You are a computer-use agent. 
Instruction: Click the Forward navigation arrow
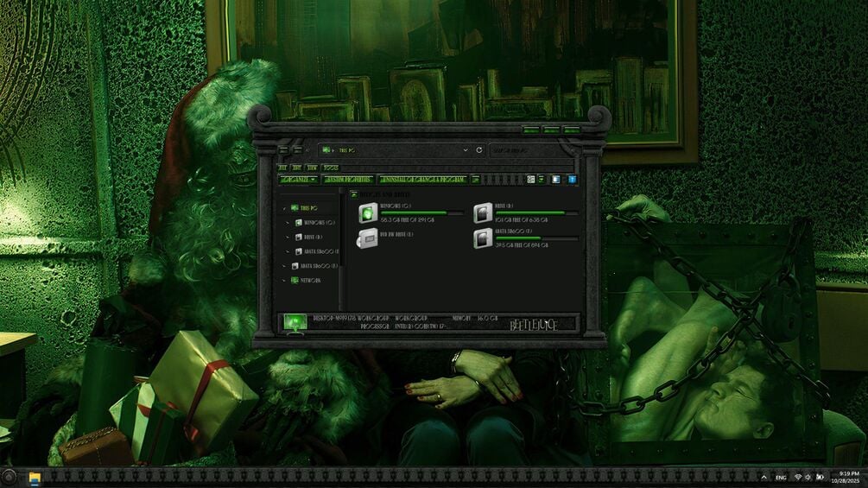[x=297, y=150]
